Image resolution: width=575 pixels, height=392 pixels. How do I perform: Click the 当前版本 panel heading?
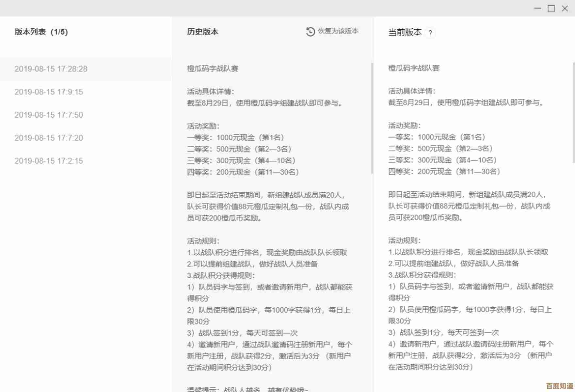click(405, 32)
